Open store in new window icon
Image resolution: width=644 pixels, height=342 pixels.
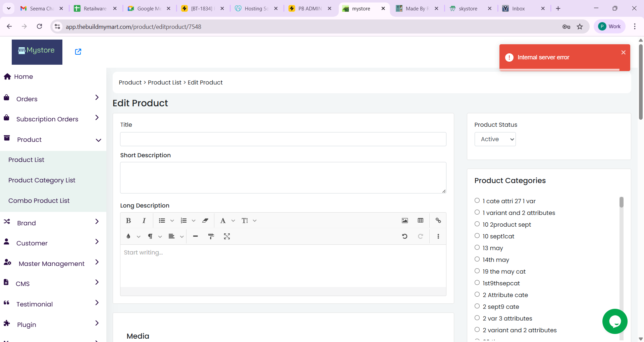pos(78,52)
